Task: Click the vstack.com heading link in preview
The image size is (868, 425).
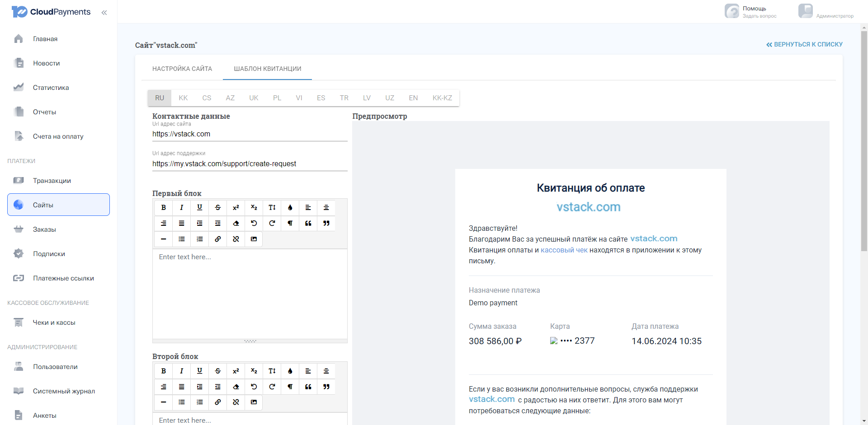Action: (x=589, y=207)
